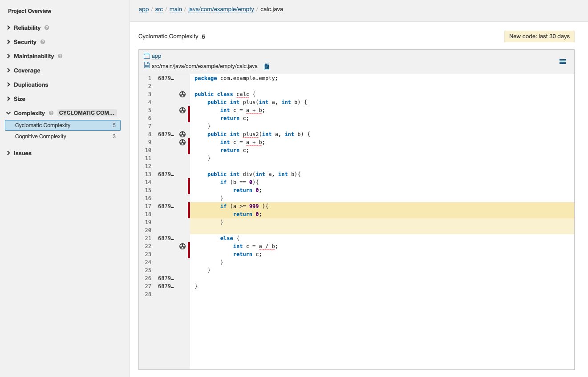The width and height of the screenshot is (588, 377).
Task: Click calc.java in the breadcrumb
Action: point(272,9)
